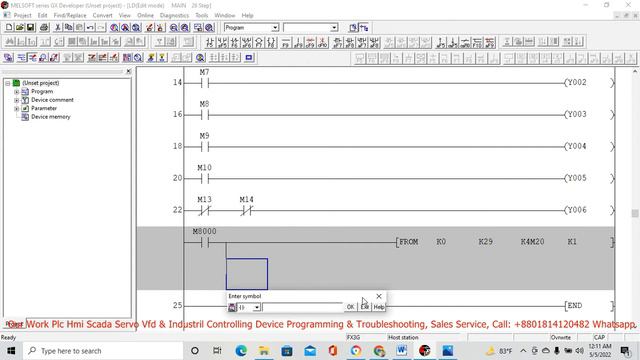Close the project tree panel
The image size is (640, 360).
pos(129,71)
